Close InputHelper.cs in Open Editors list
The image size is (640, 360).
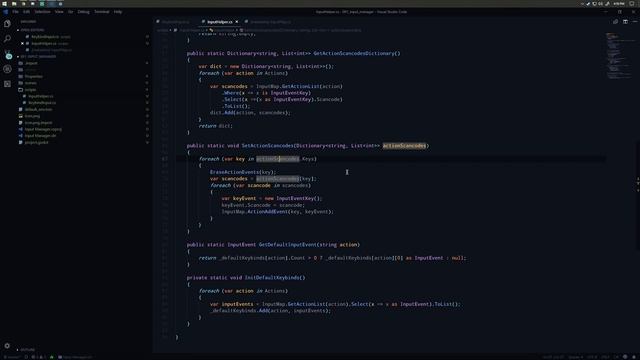click(x=22, y=43)
